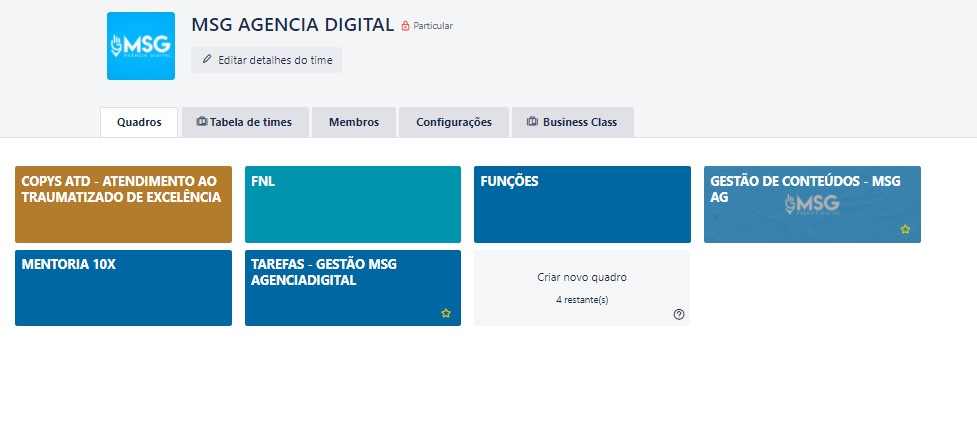Click the Particular visibility label
Screen dimensions: 977x432
pyautogui.click(x=433, y=26)
